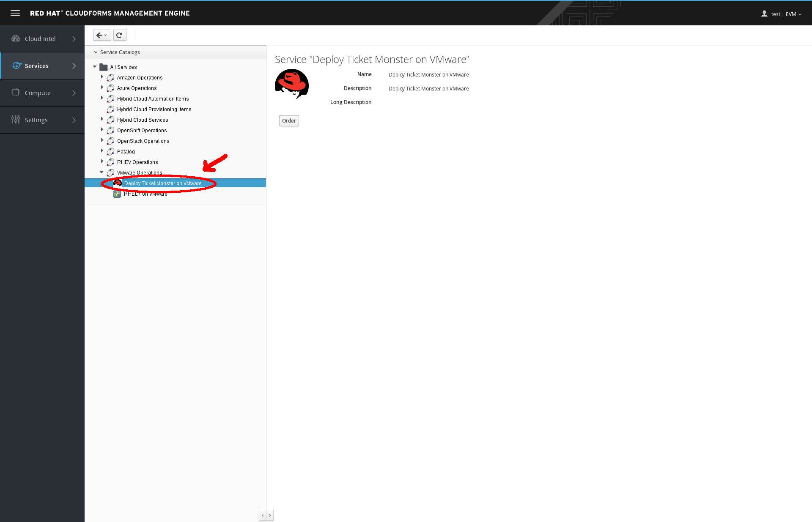Expand Settings chevron arrow
The width and height of the screenshot is (812, 522).
coord(74,120)
